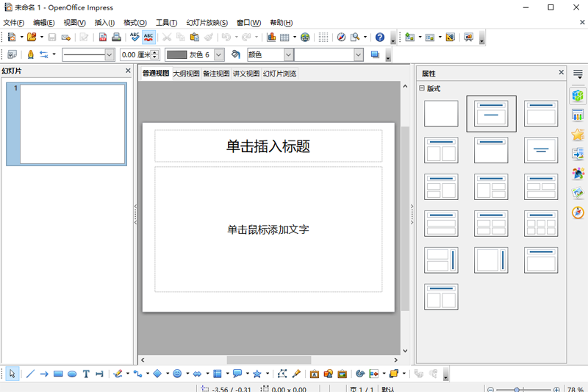The image size is (588, 392).
Task: Expand the Open file arrow dropdown
Action: (x=42, y=37)
